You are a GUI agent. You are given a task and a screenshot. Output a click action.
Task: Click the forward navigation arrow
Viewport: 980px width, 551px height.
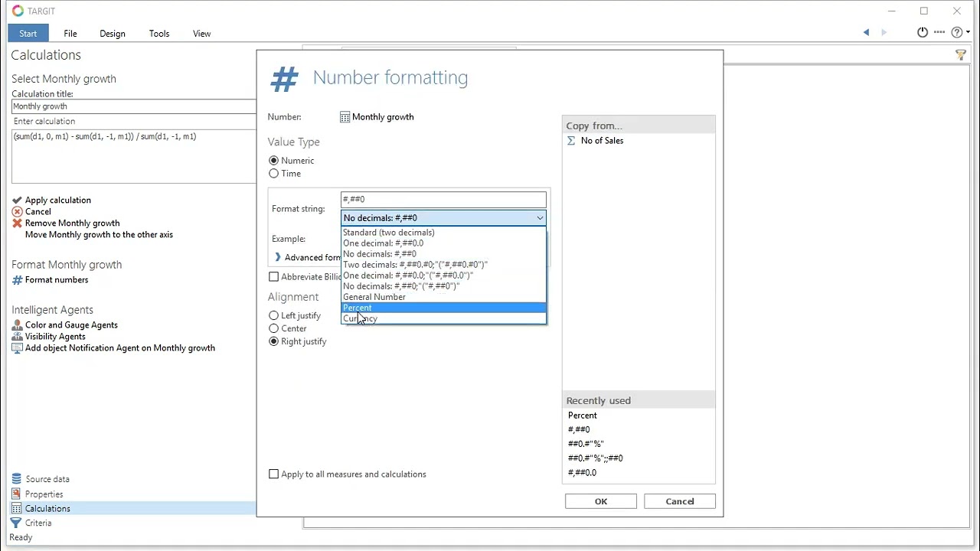click(884, 32)
